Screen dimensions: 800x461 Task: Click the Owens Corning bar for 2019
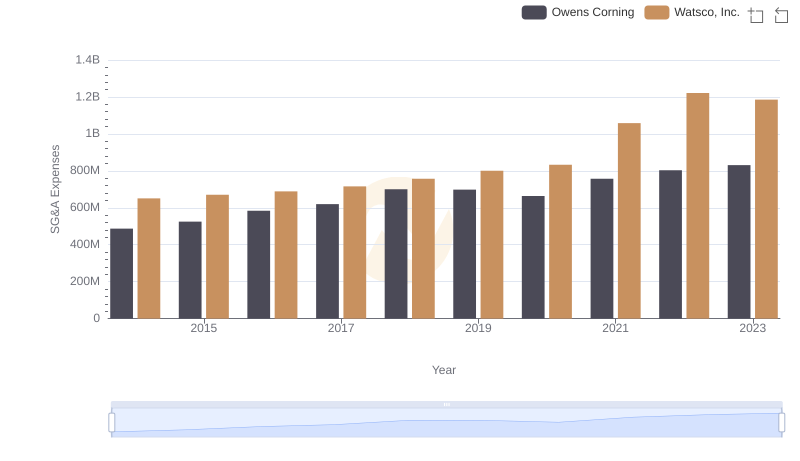[465, 254]
